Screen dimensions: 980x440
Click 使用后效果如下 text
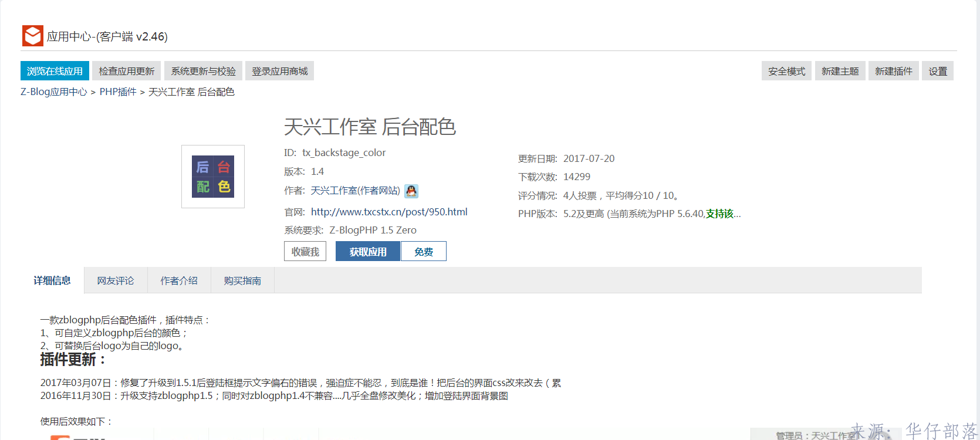click(x=76, y=421)
